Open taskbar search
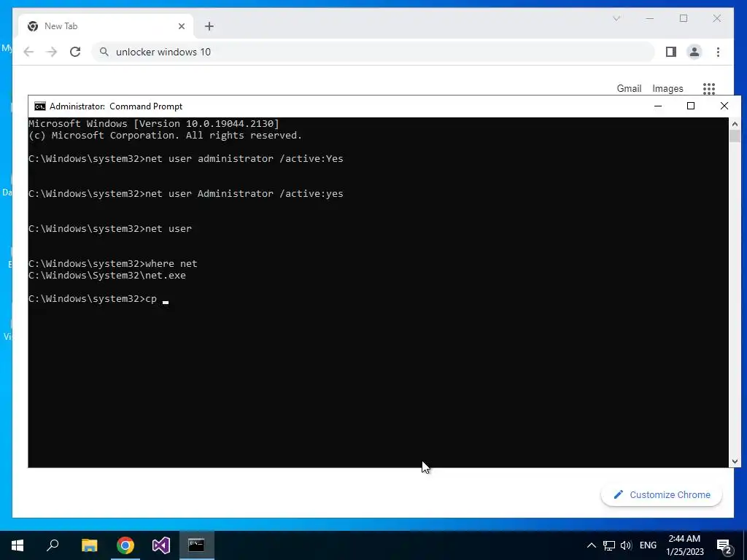Image resolution: width=747 pixels, height=560 pixels. pos(53,545)
